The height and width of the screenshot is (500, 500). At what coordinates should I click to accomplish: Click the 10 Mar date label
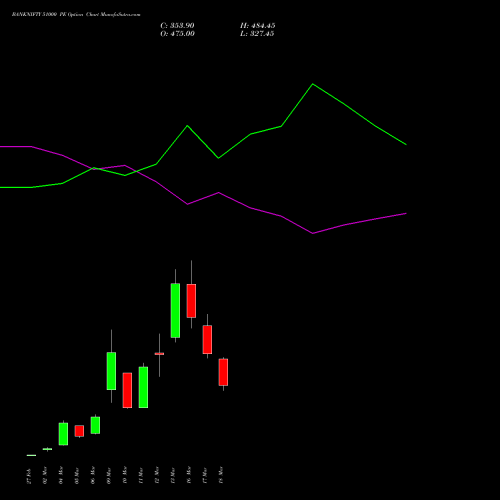[x=125, y=476]
